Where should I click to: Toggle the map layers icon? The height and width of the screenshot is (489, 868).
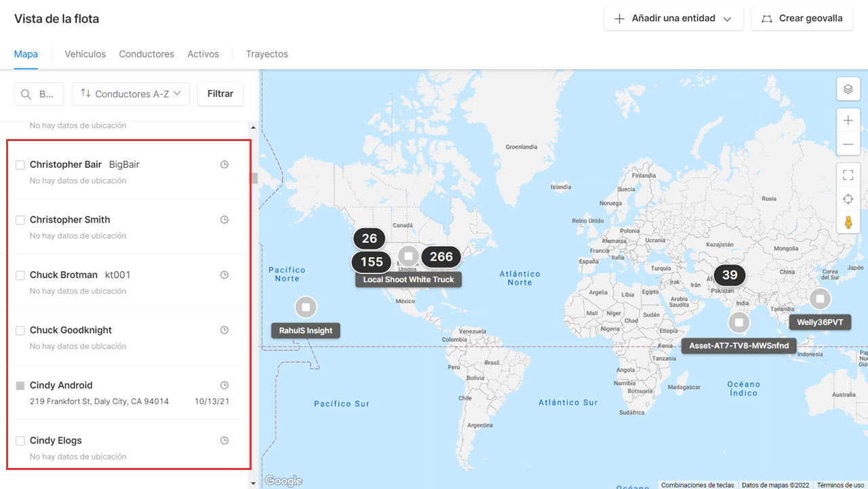tap(848, 88)
